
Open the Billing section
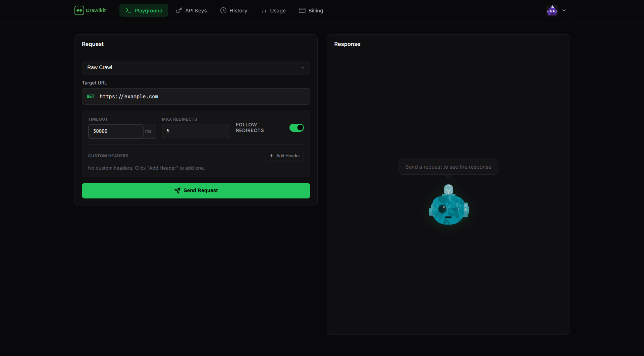(x=311, y=10)
